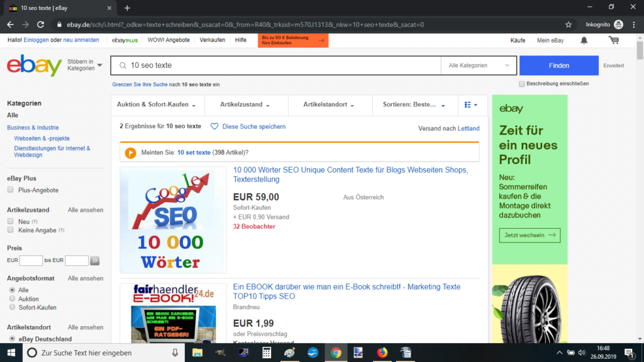Check the Neu condition filter
Image resolution: width=644 pixels, height=362 pixels.
pyautogui.click(x=10, y=221)
